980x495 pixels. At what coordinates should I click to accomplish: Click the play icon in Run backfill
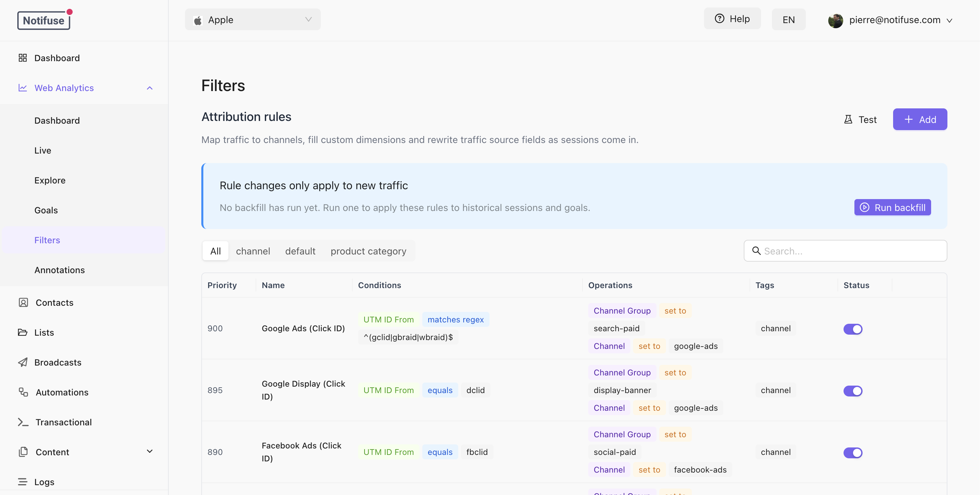click(x=864, y=208)
